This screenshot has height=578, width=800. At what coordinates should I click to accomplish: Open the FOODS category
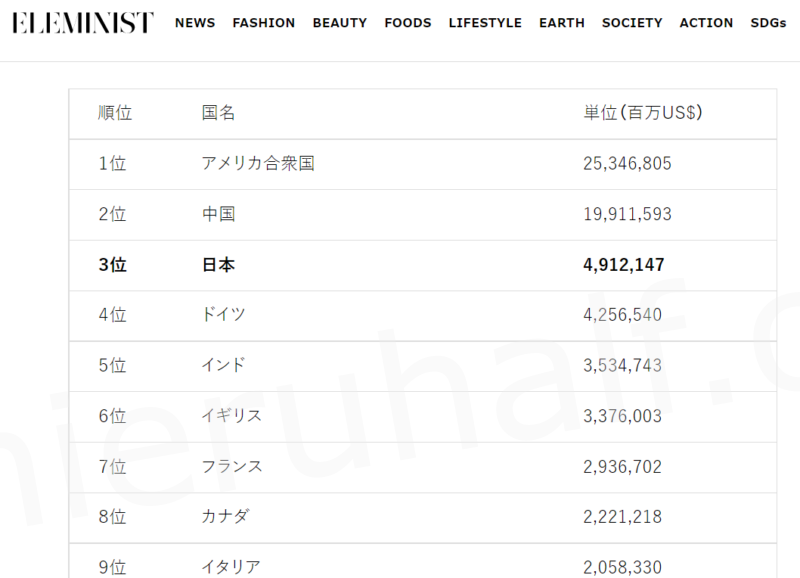pos(408,23)
